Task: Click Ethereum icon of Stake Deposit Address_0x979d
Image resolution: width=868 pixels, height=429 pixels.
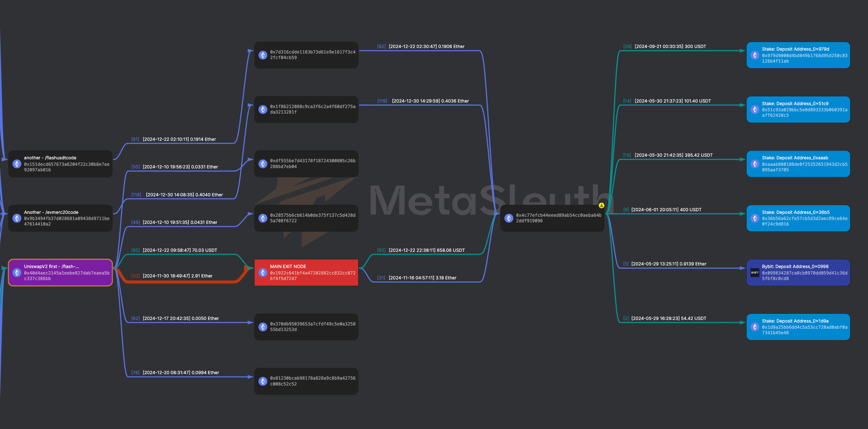Action: coord(755,55)
